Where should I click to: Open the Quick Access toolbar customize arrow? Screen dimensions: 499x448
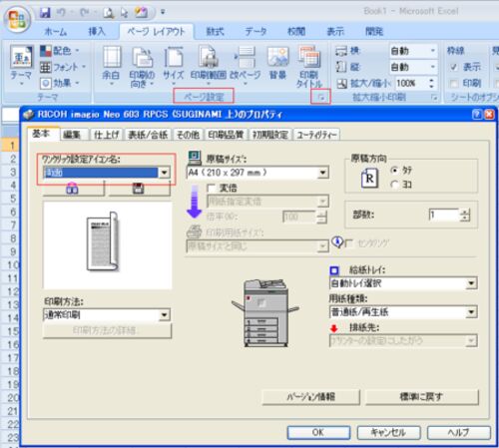pyautogui.click(x=163, y=12)
